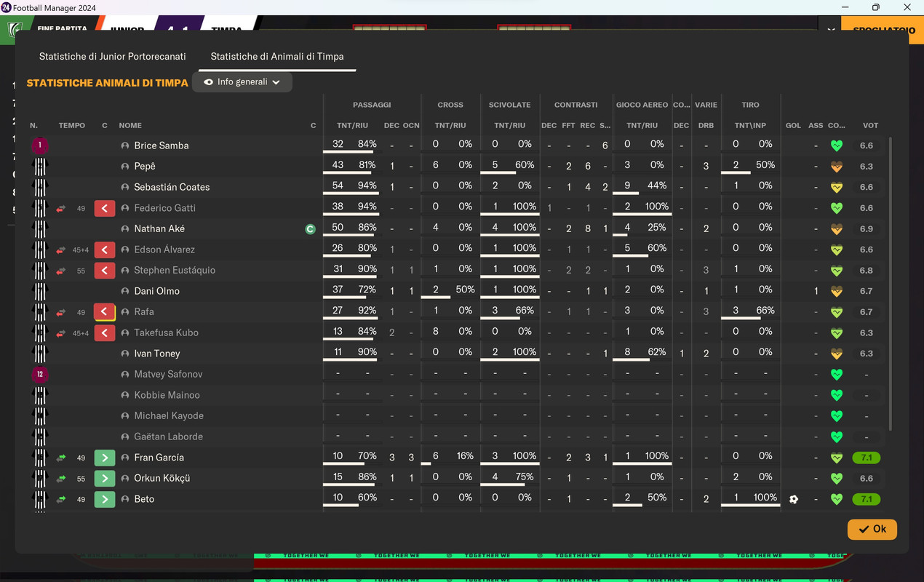This screenshot has height=582, width=924.
Task: Click Takefusa Kubo's 8 crosses value
Action: (x=435, y=331)
